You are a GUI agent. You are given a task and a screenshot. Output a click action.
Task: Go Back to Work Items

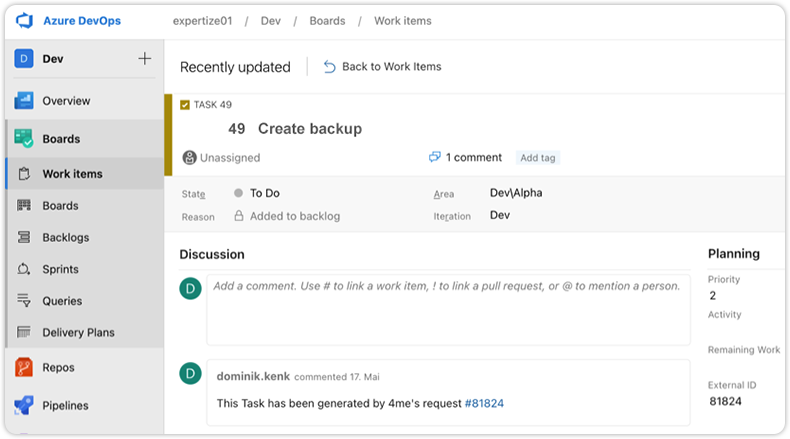tap(391, 67)
